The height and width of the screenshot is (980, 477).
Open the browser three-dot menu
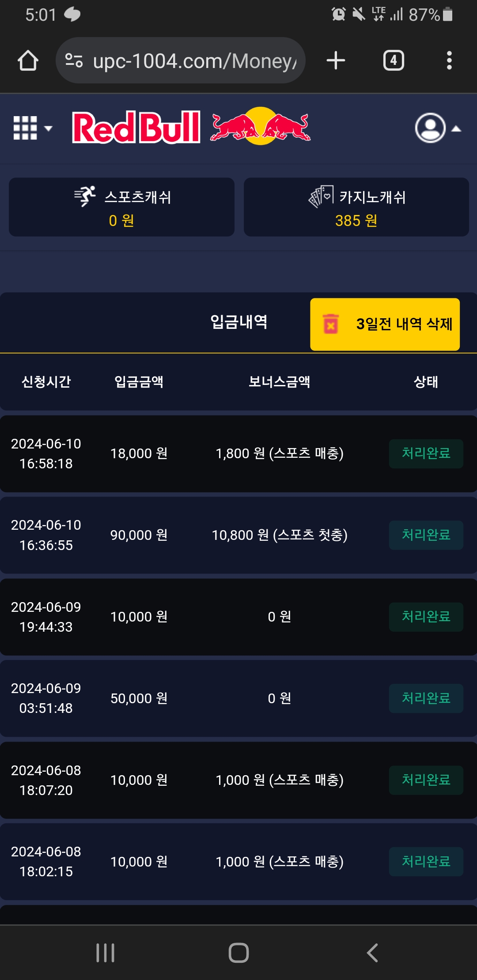pyautogui.click(x=449, y=60)
